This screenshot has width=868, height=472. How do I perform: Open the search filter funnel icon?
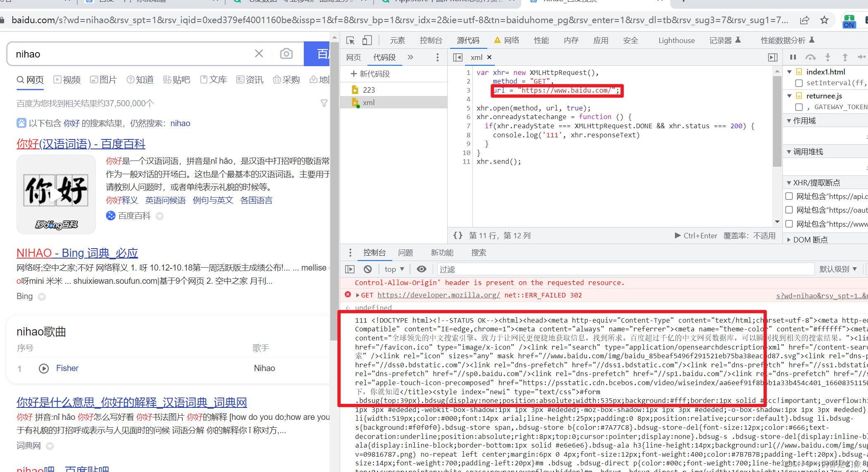(x=324, y=103)
